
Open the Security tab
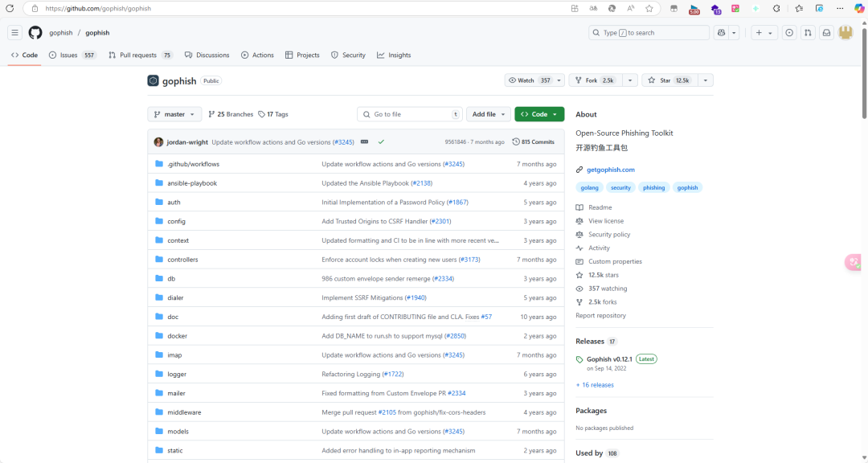click(x=348, y=55)
